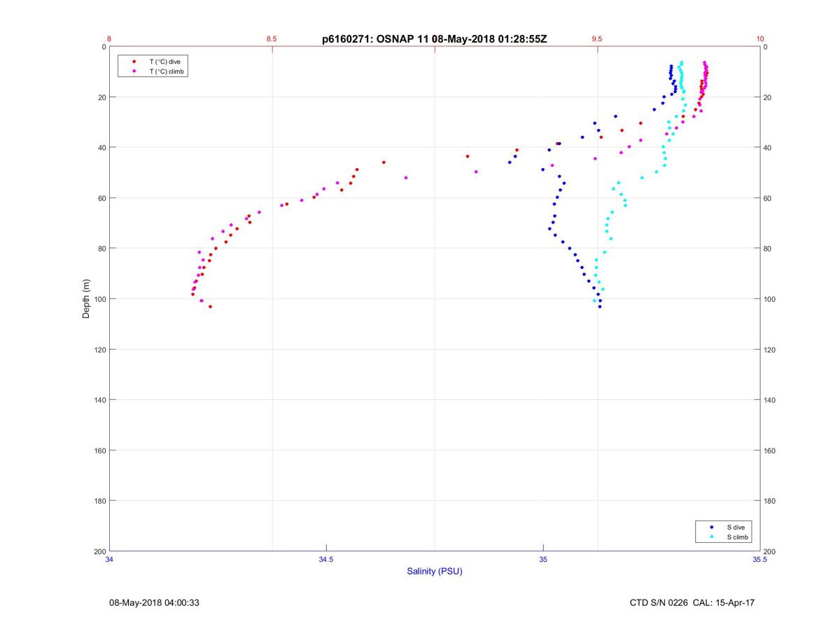Viewport: 840px width, 620px height.
Task: Click the red temperature tick label 9.5
Action: 596,39
